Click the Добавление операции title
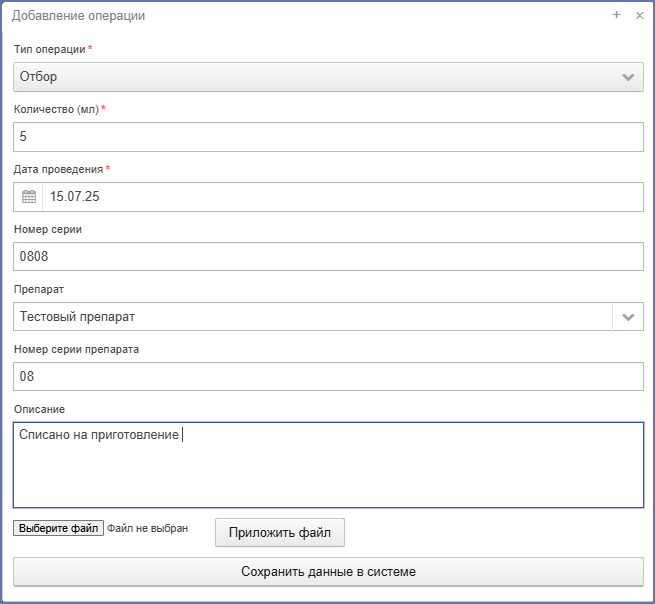 tap(79, 15)
